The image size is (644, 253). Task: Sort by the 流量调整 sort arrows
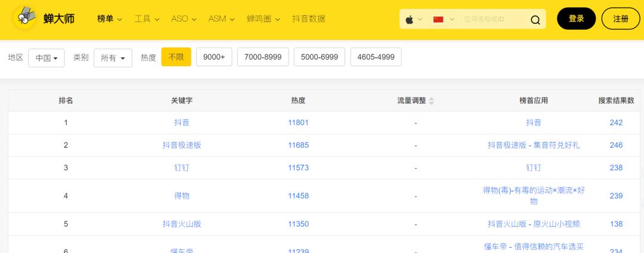tap(431, 101)
